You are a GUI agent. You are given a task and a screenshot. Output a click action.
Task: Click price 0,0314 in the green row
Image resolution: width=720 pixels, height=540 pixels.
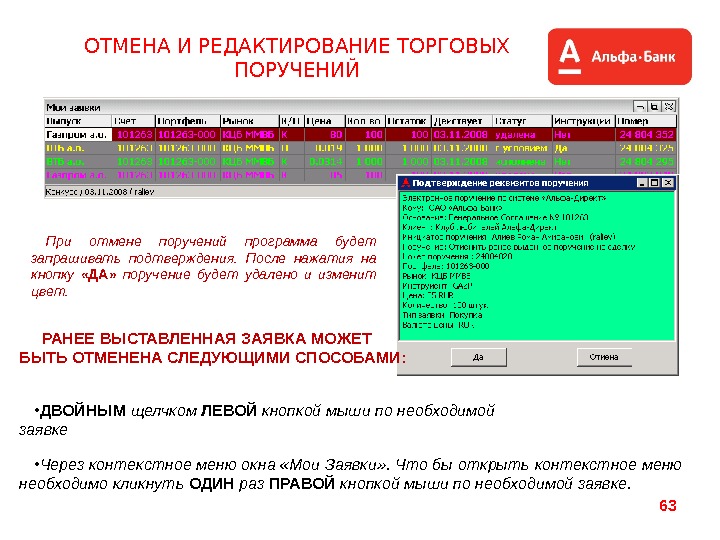(326, 162)
